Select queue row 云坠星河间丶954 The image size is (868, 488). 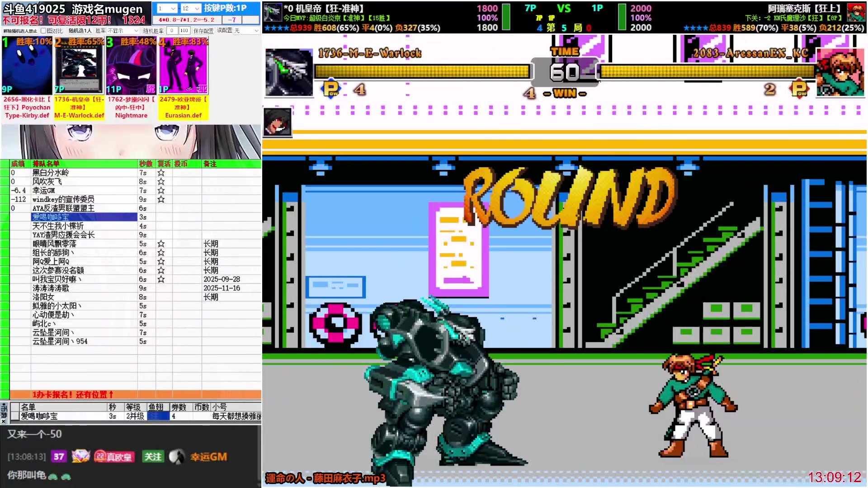coord(84,342)
